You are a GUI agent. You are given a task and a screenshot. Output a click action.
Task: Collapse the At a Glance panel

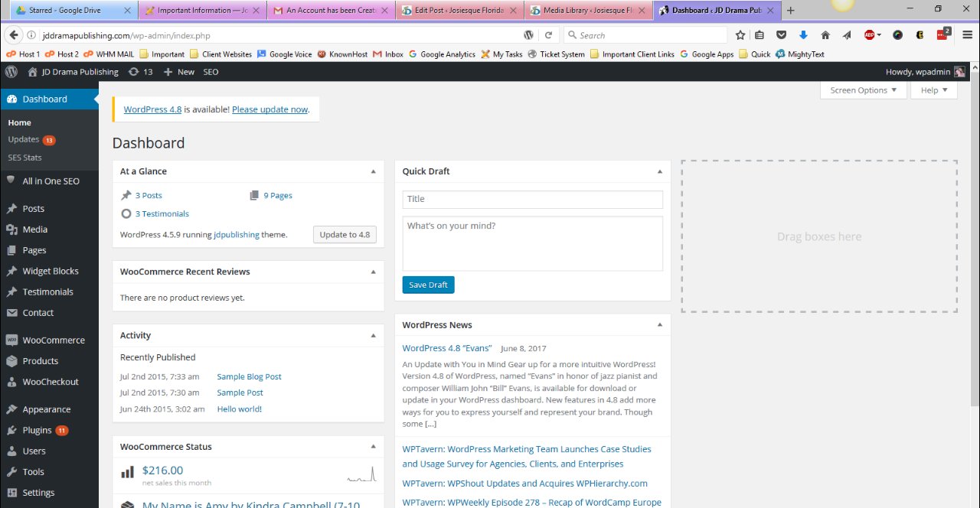click(374, 171)
